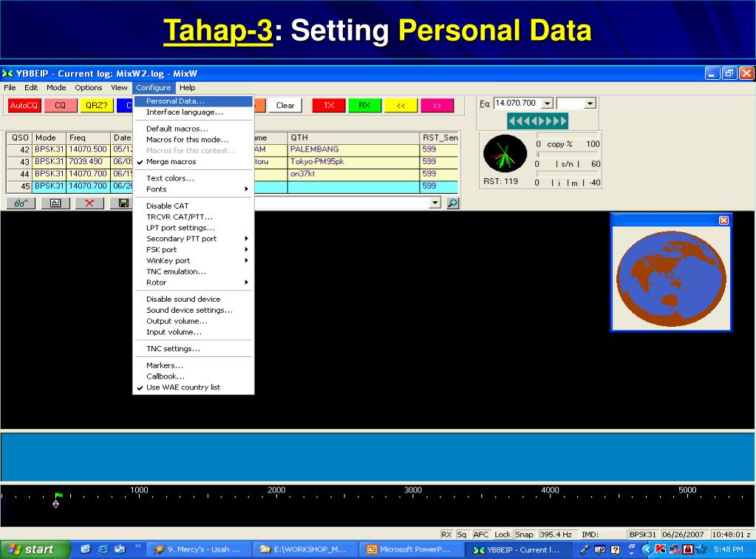Screen dimensions: 756x559
Task: Open the Options menu
Action: (x=88, y=87)
